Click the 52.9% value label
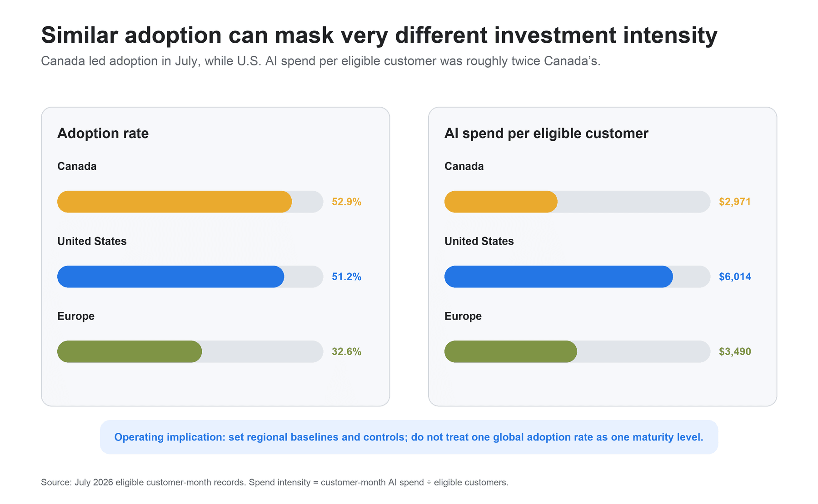 tap(347, 202)
